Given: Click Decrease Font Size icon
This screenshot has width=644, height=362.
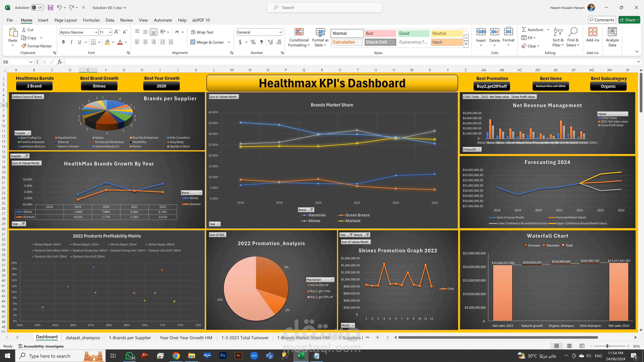Looking at the screenshot, I should coord(125,32).
